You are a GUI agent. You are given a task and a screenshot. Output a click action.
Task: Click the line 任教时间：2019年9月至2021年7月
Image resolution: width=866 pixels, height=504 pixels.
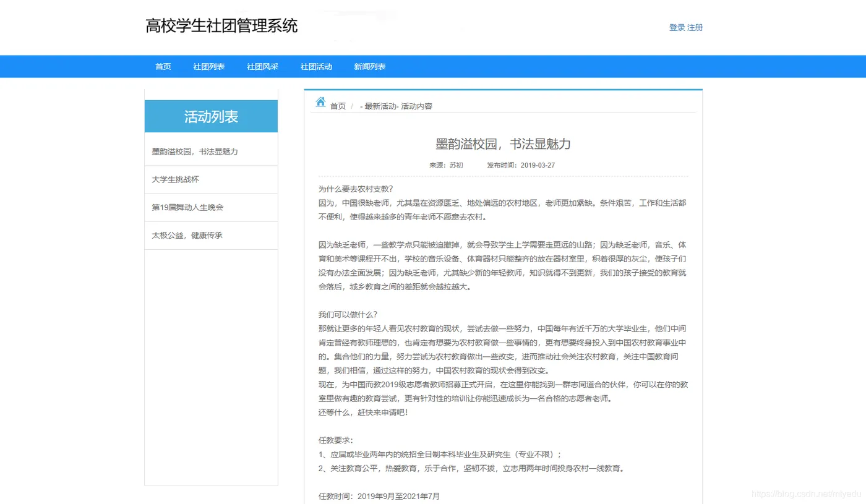coord(379,496)
